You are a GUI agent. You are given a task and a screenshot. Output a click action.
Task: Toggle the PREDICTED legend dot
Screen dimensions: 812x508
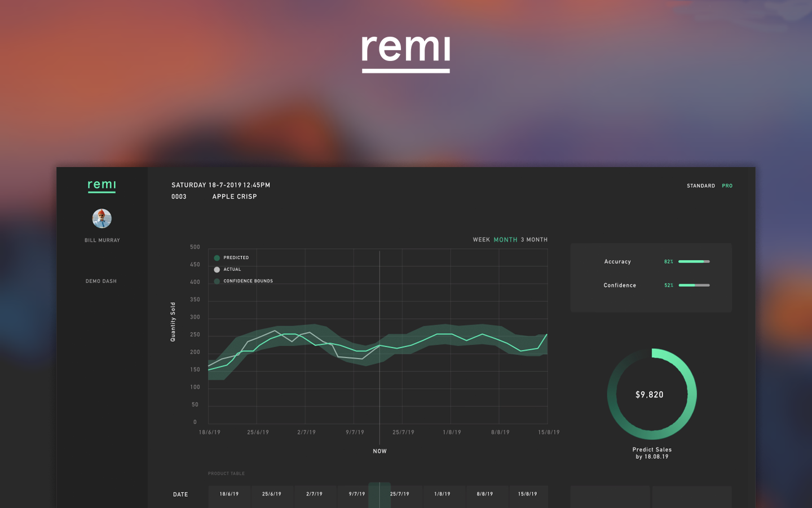[x=217, y=258]
